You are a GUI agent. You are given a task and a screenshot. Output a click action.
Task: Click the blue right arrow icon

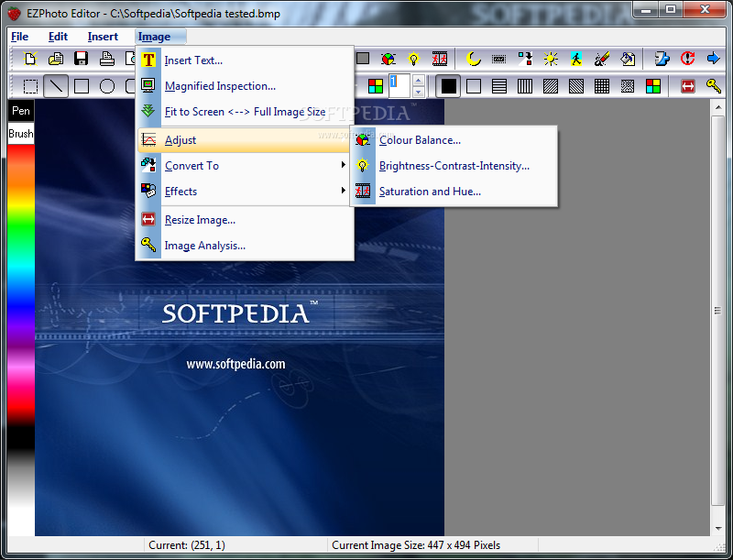click(x=713, y=59)
